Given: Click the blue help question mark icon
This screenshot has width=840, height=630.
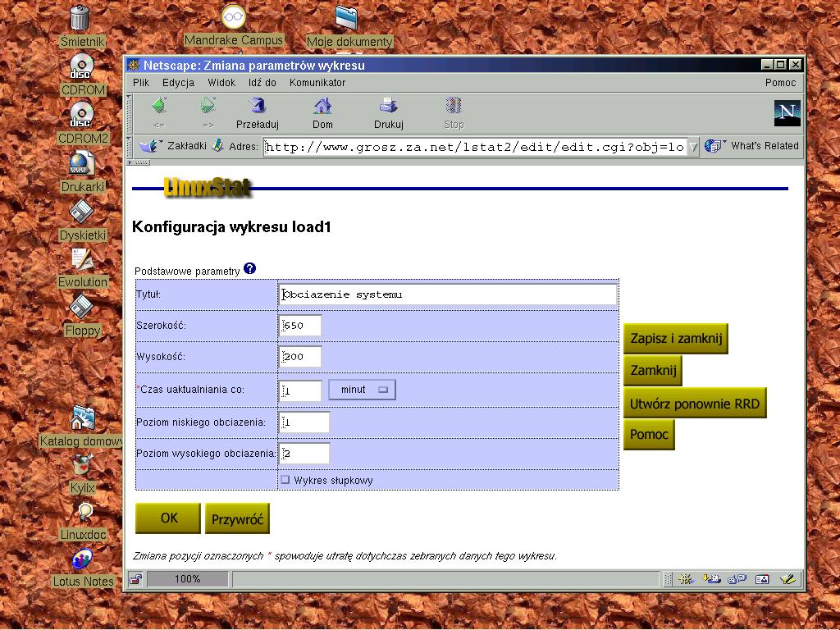Looking at the screenshot, I should click(x=249, y=269).
